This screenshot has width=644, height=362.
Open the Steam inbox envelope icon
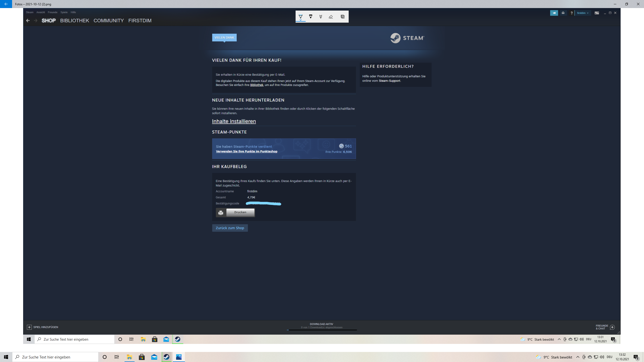(563, 13)
